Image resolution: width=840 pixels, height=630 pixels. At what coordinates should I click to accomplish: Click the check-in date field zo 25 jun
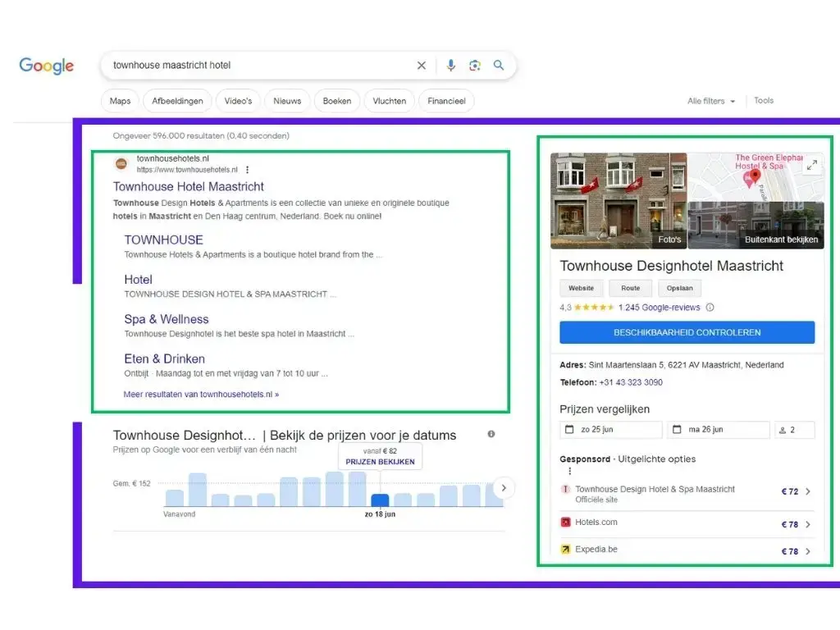(x=610, y=430)
